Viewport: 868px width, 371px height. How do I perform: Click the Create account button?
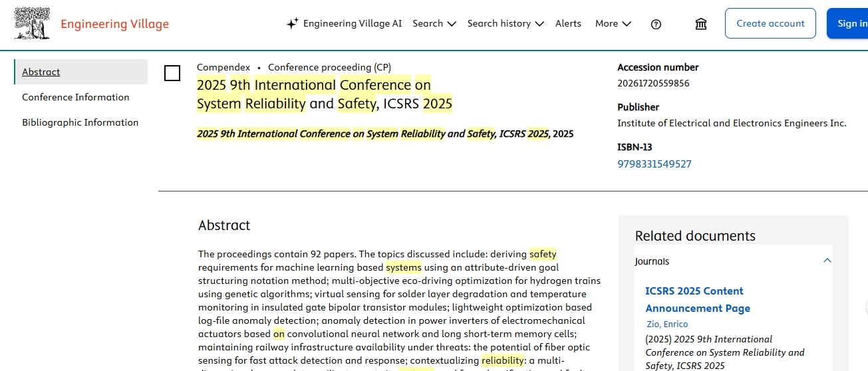coord(770,23)
